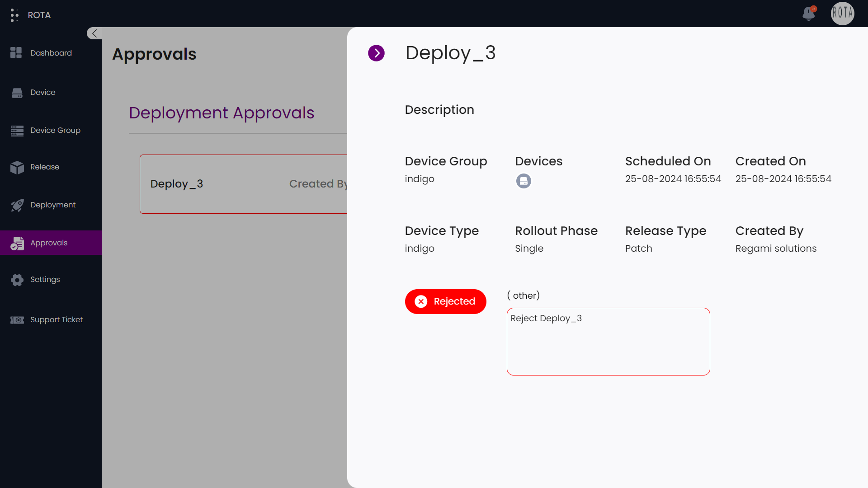Collapse the sidebar with the left chevron
Image resolution: width=868 pixels, height=488 pixels.
[x=94, y=33]
